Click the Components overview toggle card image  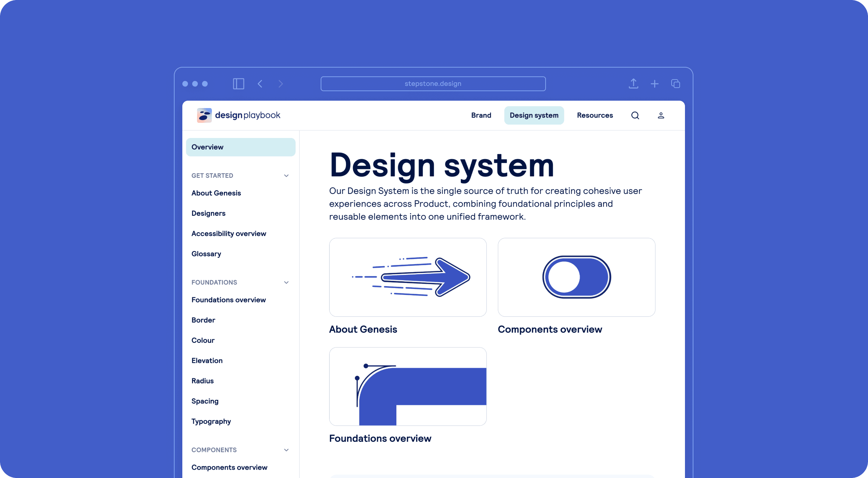point(576,277)
